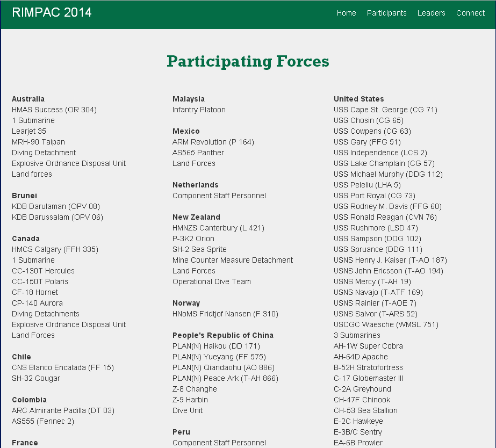
Task: Select ARM Revolution (P 164) entry
Action: point(213,142)
